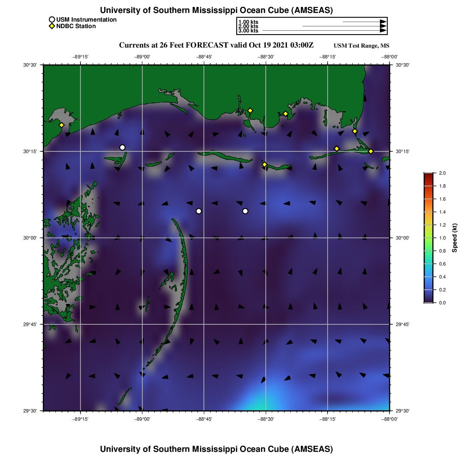Select the westernmost NDBC Station diamond marker
The width and height of the screenshot is (476, 454).
pyautogui.click(x=61, y=125)
